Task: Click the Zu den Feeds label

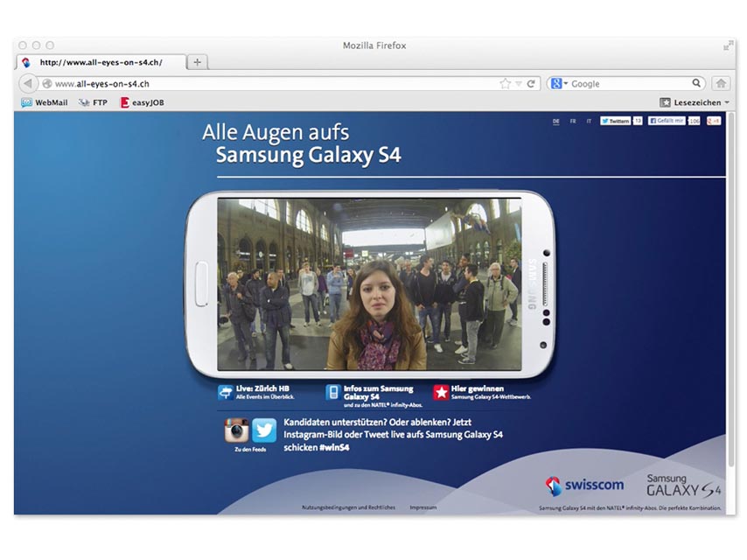Action: tap(250, 450)
